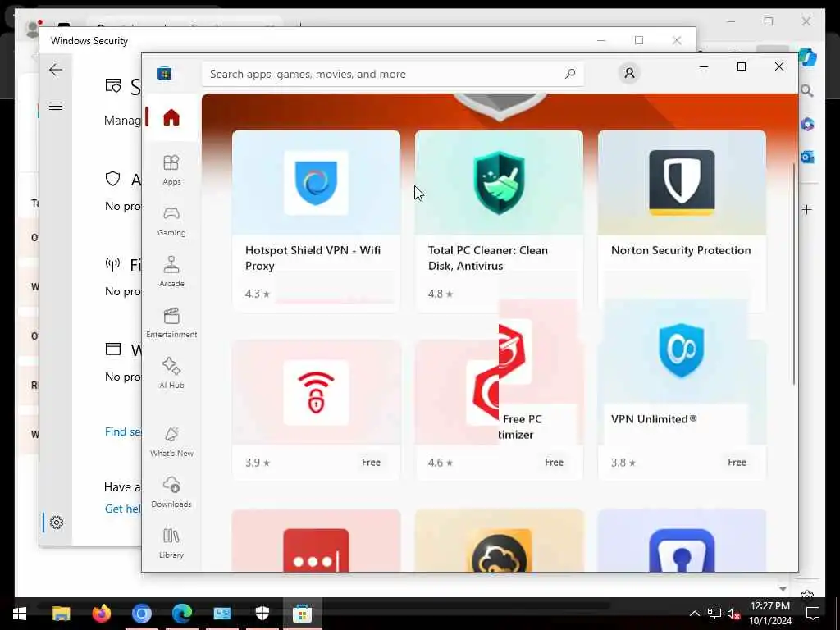Screen dimensions: 840x630
Task: Click Get help link in Windows Security
Action: pyautogui.click(x=123, y=509)
